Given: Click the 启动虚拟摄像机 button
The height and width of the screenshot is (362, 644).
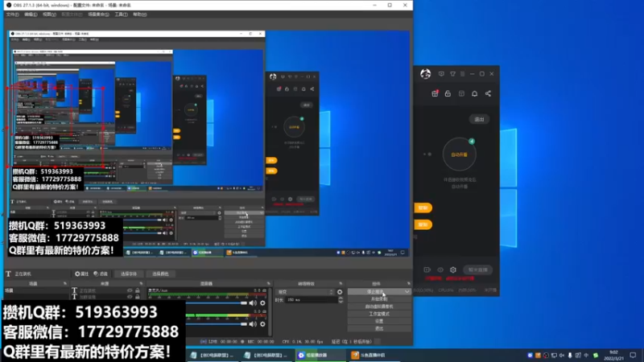Looking at the screenshot, I should [379, 306].
